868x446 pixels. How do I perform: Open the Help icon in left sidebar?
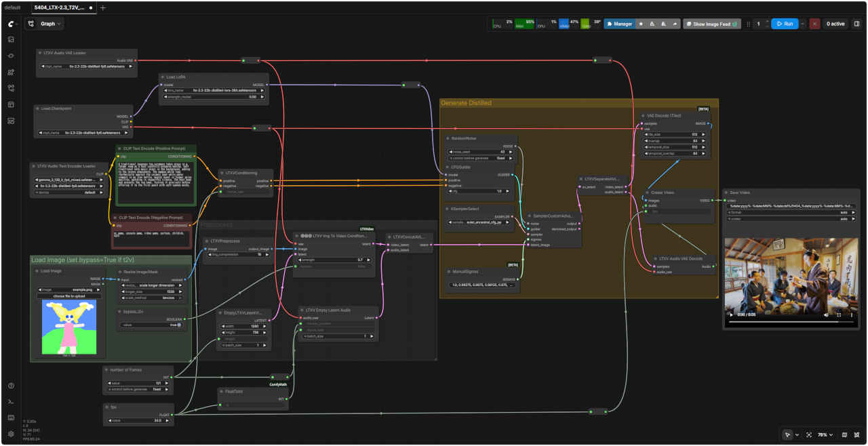tap(11, 386)
